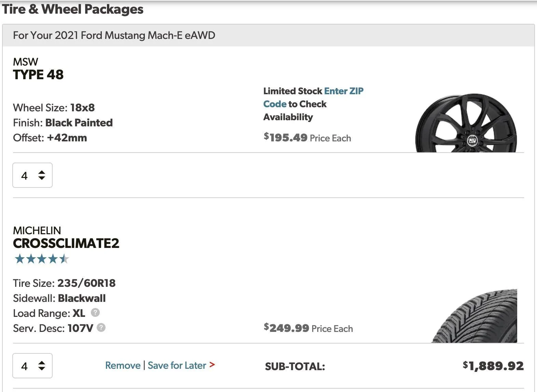
Task: Click the MICHELIN brand name
Action: pos(37,230)
